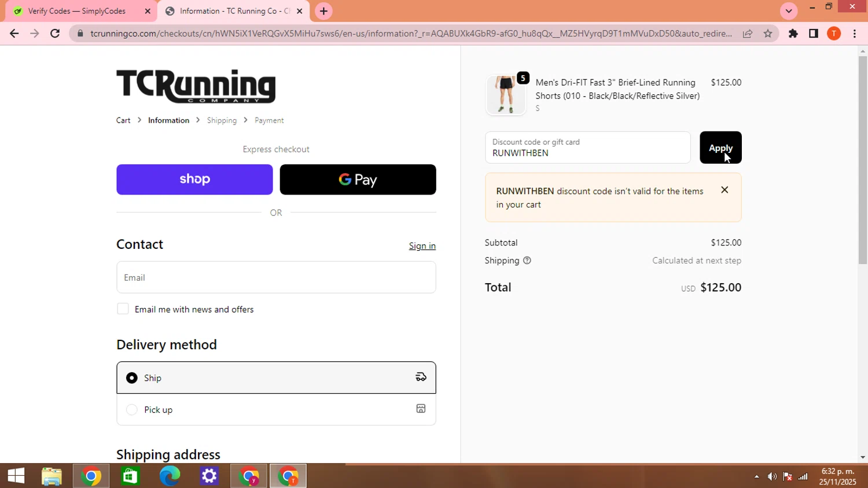The image size is (868, 488).
Task: Apply the discount code
Action: pyautogui.click(x=720, y=148)
